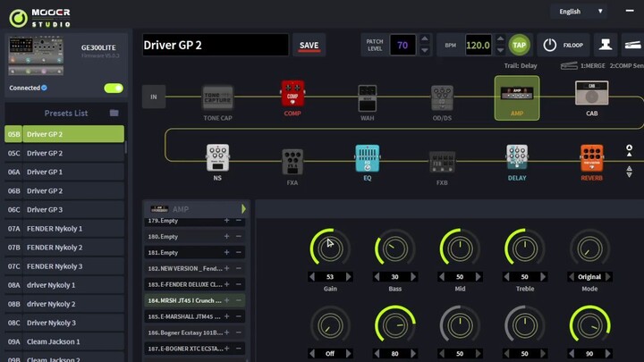Click the MOOER Studio logo
Viewport: 644px width, 362px height.
[x=40, y=18]
